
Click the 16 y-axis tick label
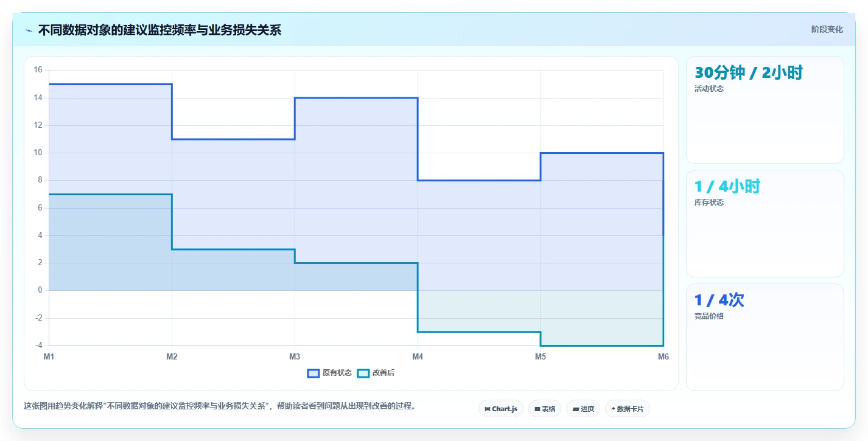[x=38, y=70]
